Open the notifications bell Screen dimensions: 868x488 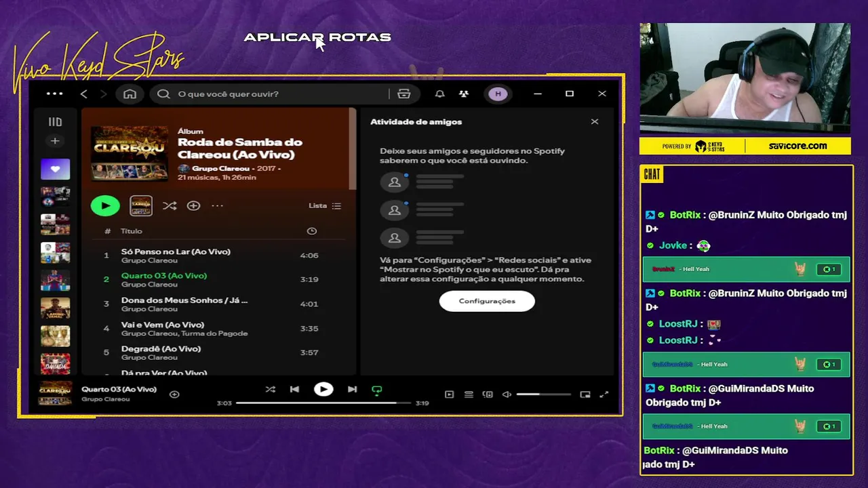pos(440,94)
